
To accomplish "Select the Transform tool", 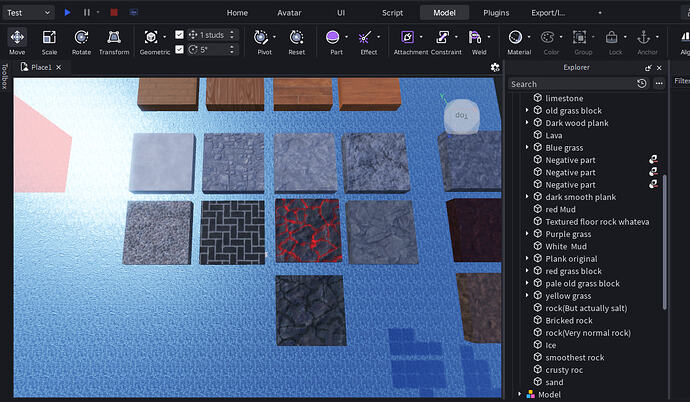I will [x=114, y=42].
